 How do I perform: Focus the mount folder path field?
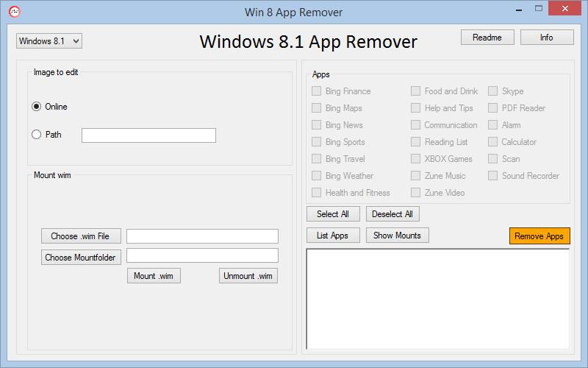[x=203, y=255]
